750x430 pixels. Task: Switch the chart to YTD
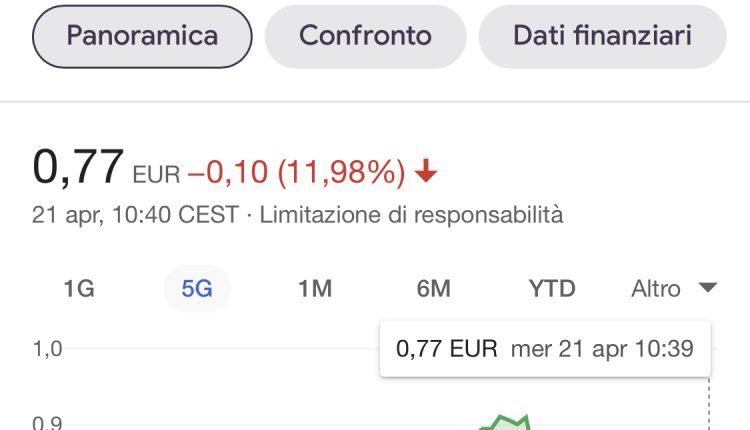point(552,289)
